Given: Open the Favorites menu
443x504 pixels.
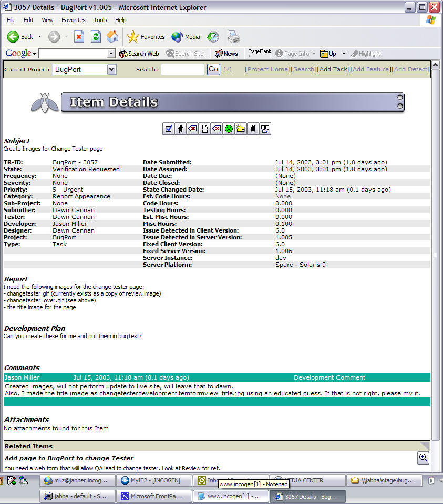Looking at the screenshot, I should (74, 20).
